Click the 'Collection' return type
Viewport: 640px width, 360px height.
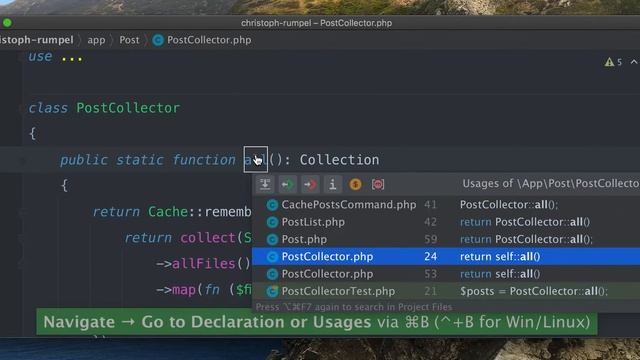pyautogui.click(x=339, y=160)
